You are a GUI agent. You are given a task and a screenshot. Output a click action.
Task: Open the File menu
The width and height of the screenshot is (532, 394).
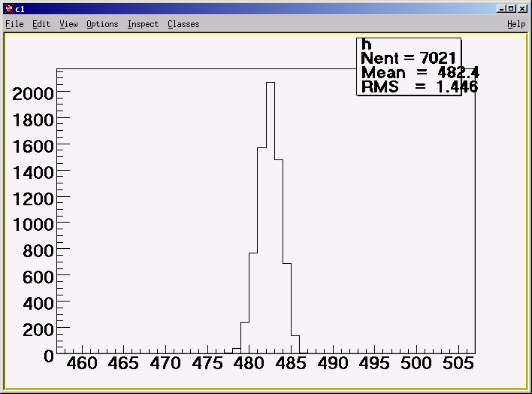tap(14, 24)
